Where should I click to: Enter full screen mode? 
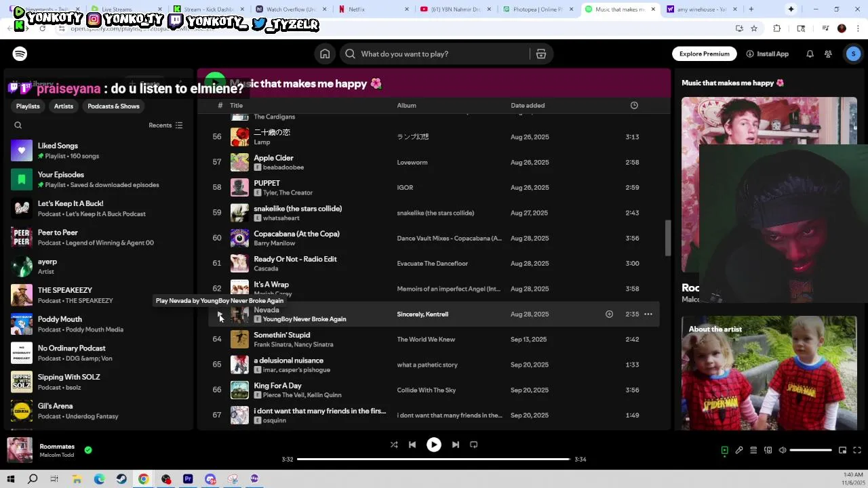pos(857,450)
